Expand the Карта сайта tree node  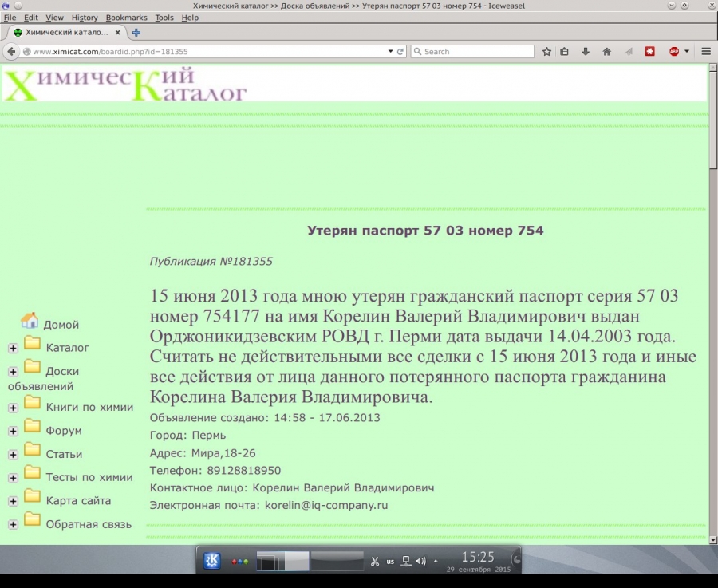[x=13, y=502]
